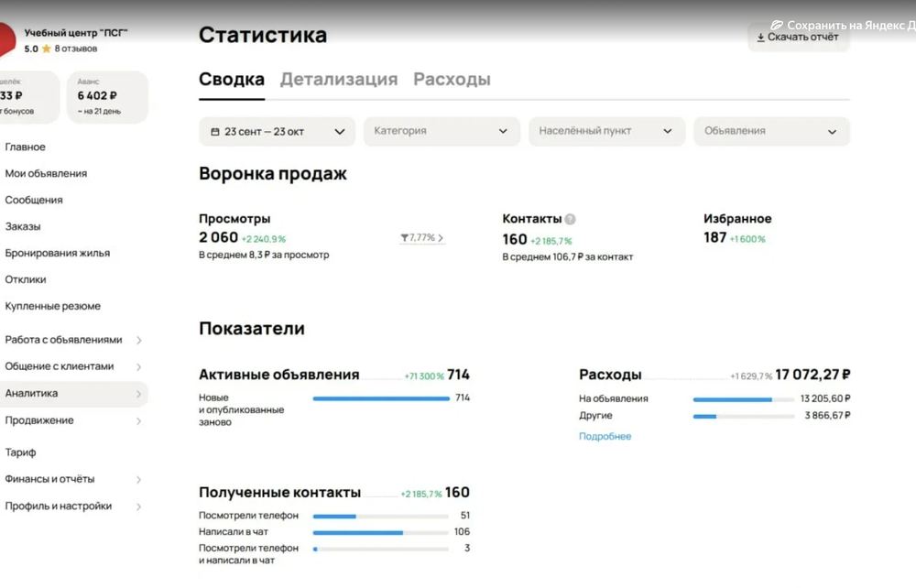
Task: Click the На объявления expense bar
Action: tap(743, 399)
